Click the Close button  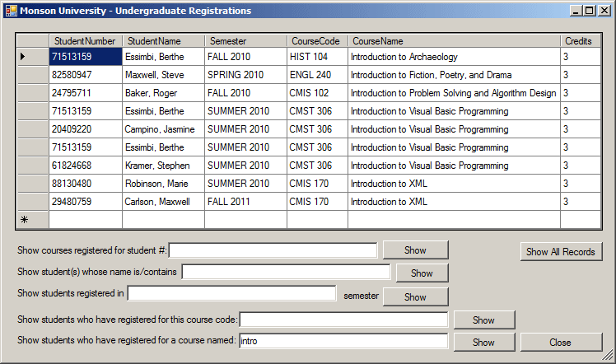(x=561, y=343)
